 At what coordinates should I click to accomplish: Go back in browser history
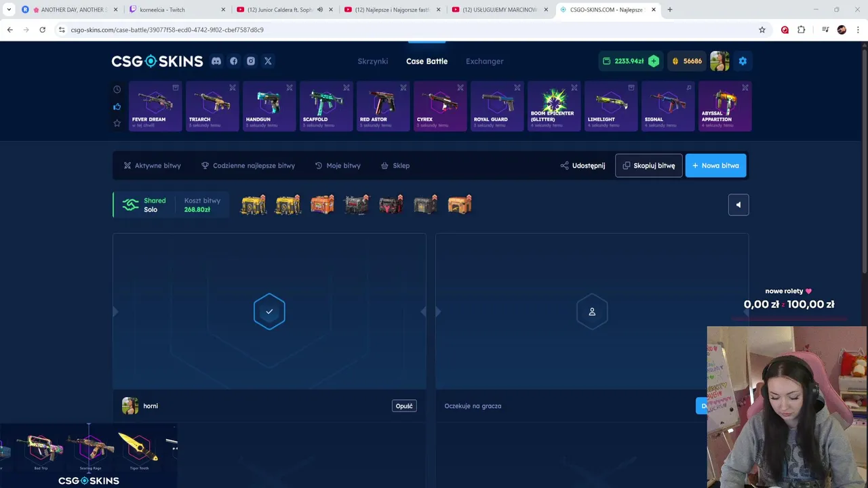tap(9, 30)
